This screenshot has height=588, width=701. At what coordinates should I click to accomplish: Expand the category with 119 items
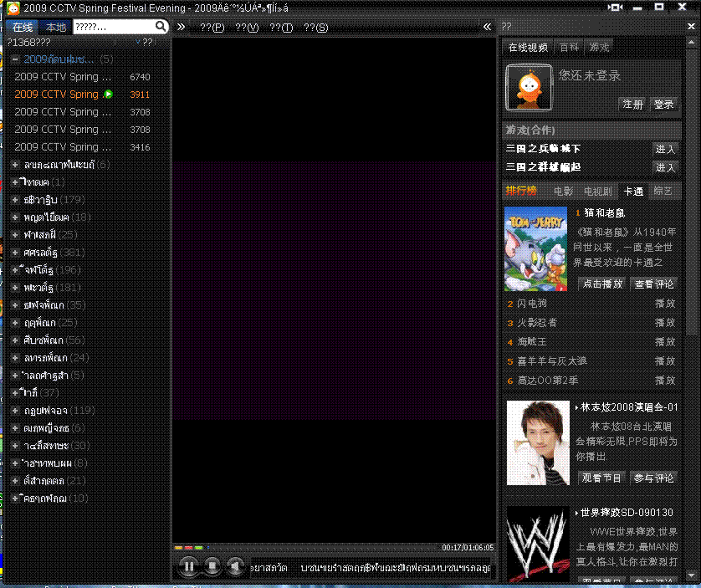click(15, 411)
